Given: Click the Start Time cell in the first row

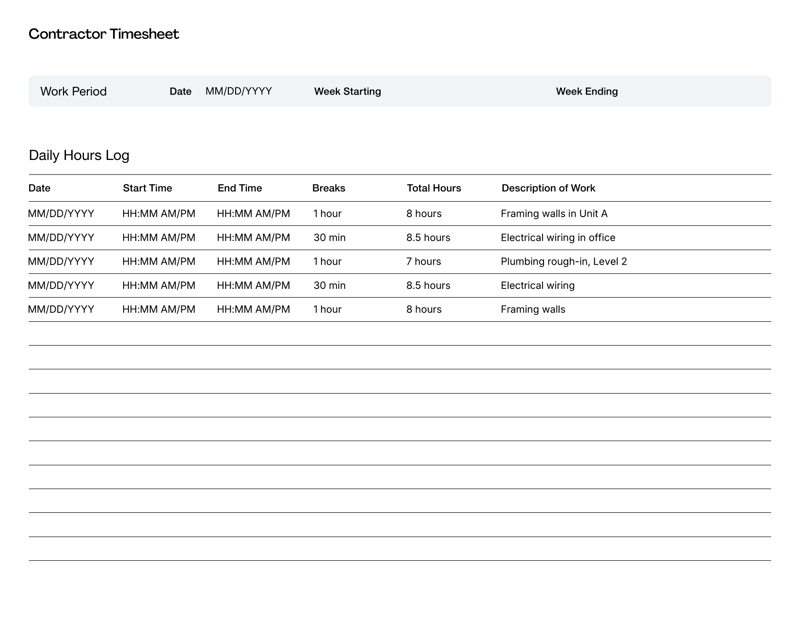Looking at the screenshot, I should click(157, 213).
